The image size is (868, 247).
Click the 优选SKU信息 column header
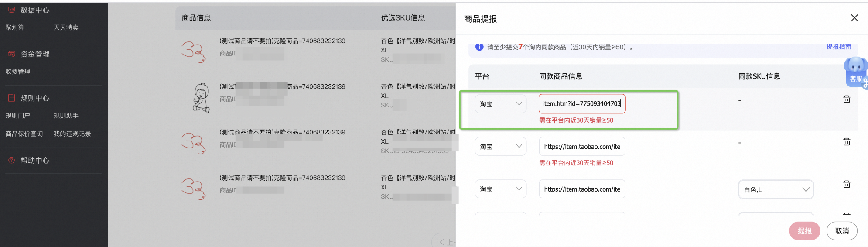403,17
